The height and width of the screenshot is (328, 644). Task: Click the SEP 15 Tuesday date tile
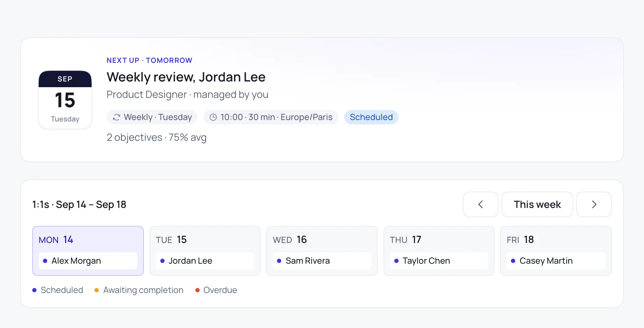tap(65, 100)
